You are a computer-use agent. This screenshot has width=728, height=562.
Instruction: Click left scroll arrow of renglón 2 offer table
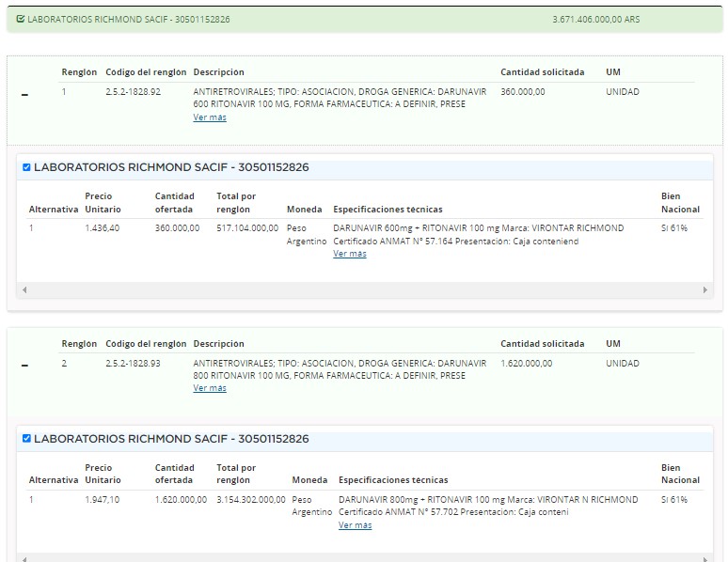coord(24,559)
